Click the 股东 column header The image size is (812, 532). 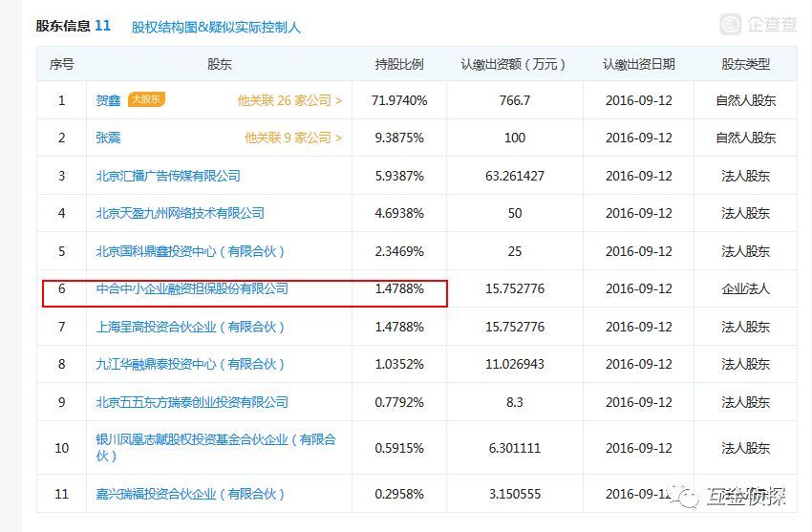219,64
